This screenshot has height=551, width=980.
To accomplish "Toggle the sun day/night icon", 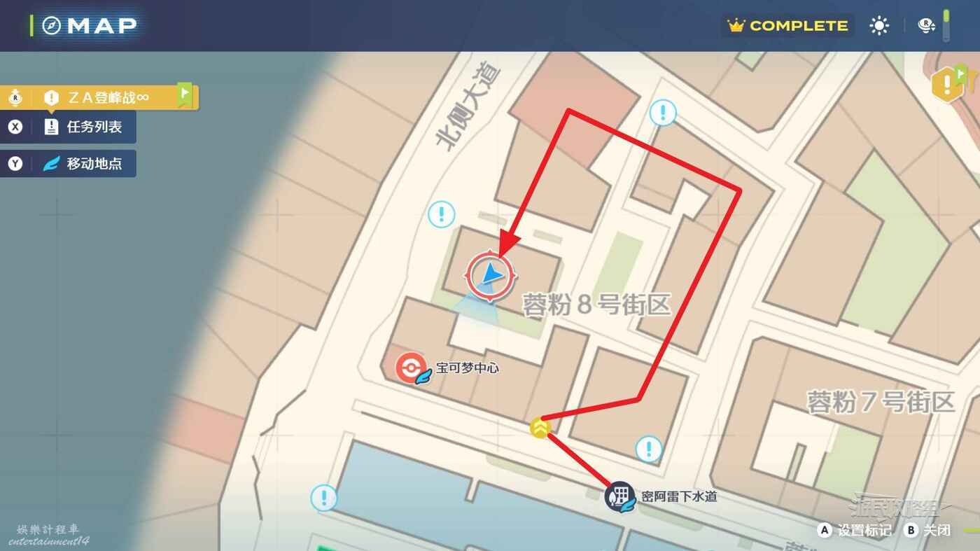I will point(879,26).
